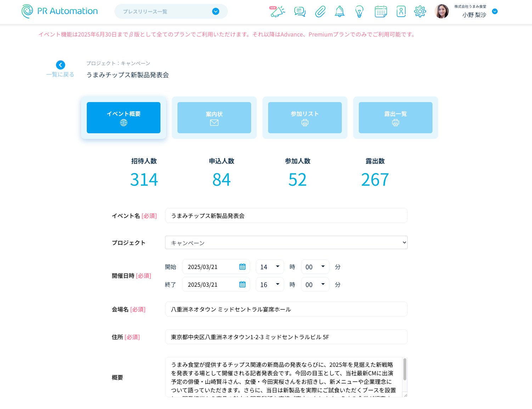Click the contacts address book icon
This screenshot has width=532, height=409.
point(401,12)
